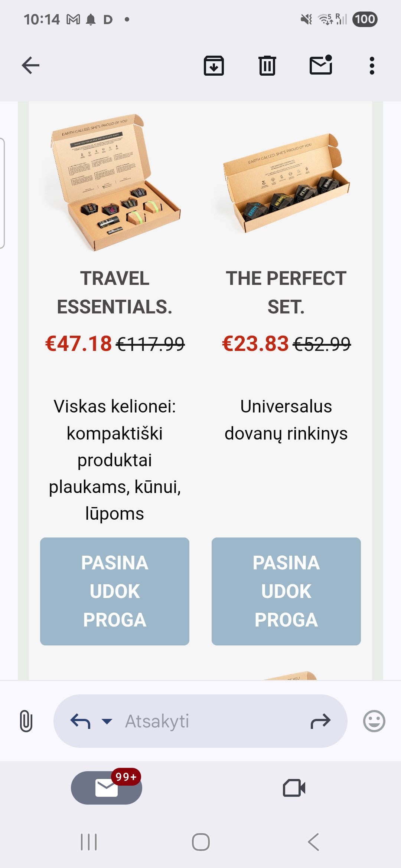401x868 pixels.
Task: Focus the Atsakyti reply field
Action: coord(200,721)
